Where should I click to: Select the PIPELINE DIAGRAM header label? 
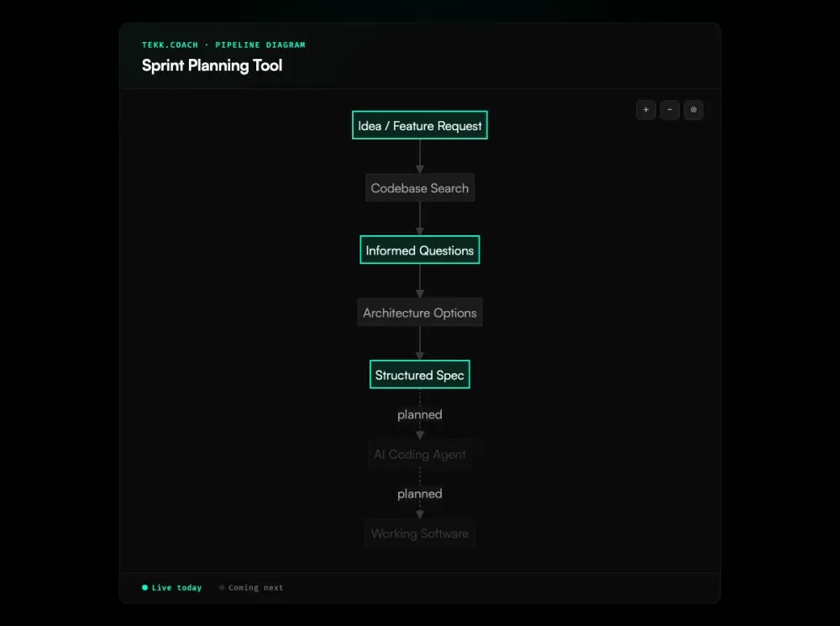click(x=260, y=45)
